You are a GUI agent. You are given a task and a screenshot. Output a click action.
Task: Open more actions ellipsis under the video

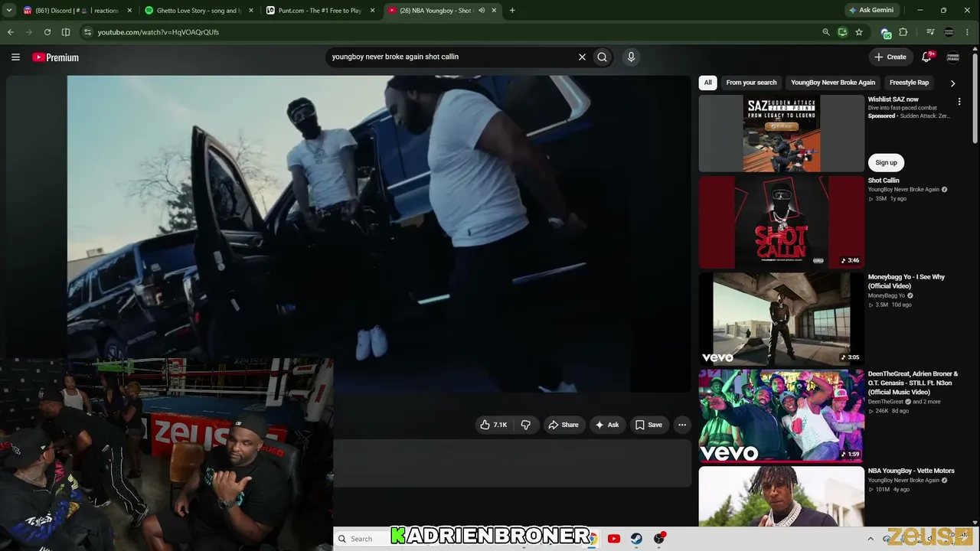click(x=682, y=425)
